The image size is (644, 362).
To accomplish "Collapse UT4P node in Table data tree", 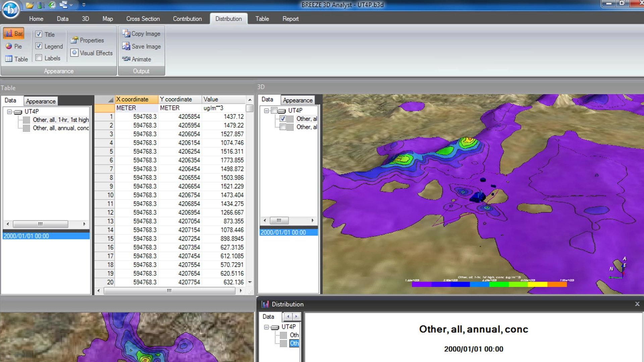I will pyautogui.click(x=9, y=112).
